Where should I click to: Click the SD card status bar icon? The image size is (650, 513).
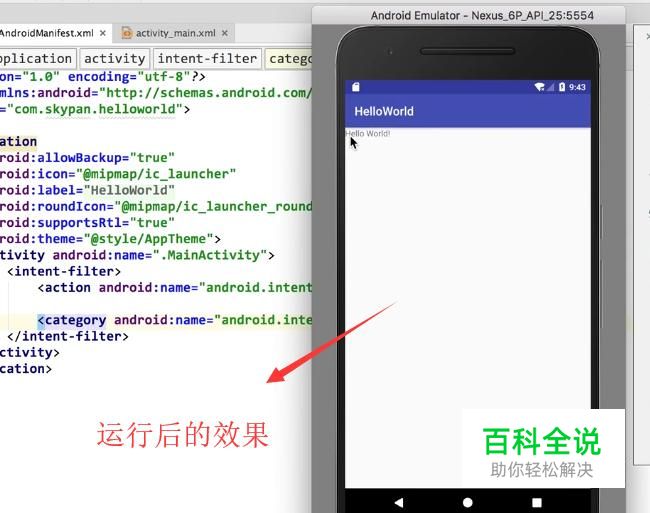[x=356, y=87]
